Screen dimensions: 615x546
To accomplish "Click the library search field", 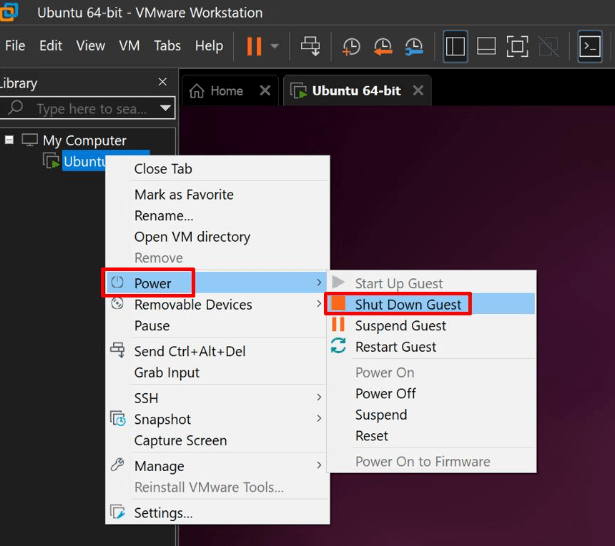I will [x=87, y=108].
